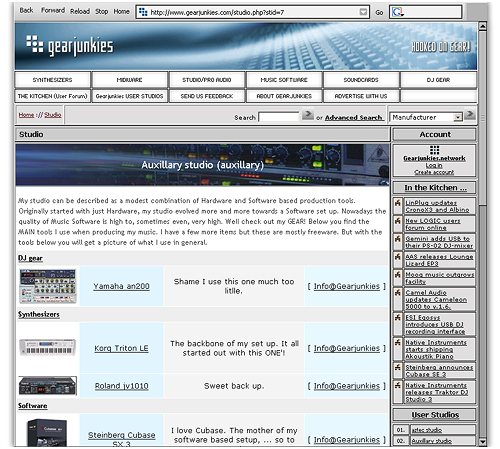This screenshot has width=500, height=449.
Task: Open New LOGIC users forum online news
Action: tap(433, 224)
